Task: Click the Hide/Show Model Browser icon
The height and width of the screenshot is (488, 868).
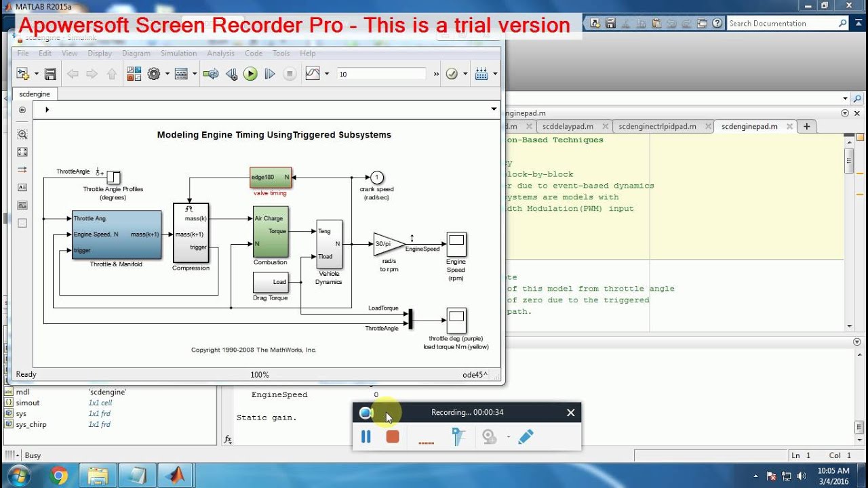Action: 22,110
